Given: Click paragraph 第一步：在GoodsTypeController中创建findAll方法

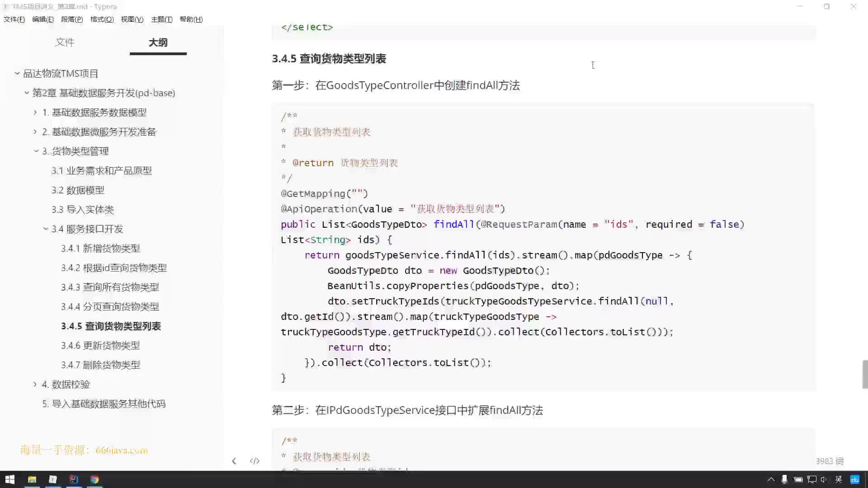Looking at the screenshot, I should pos(396,85).
